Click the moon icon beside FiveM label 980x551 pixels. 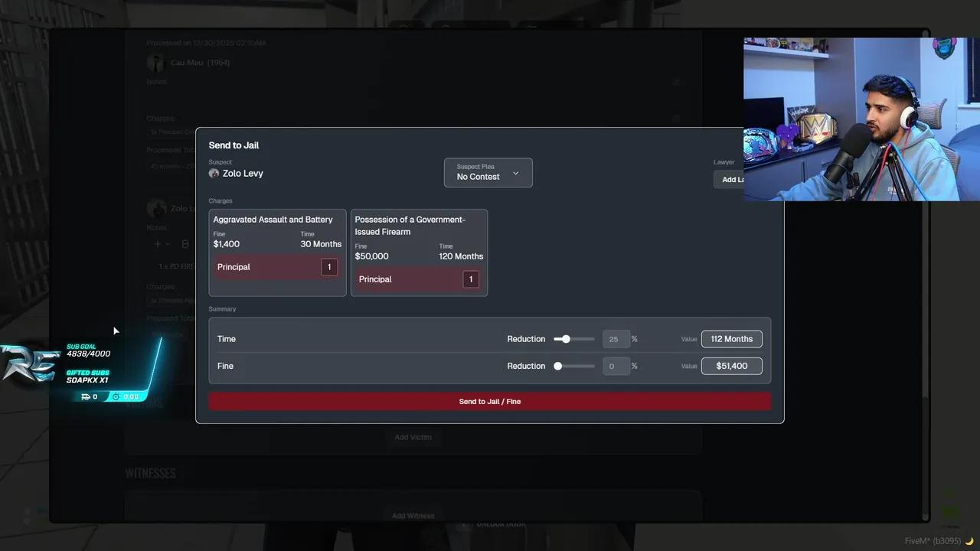pyautogui.click(x=969, y=541)
